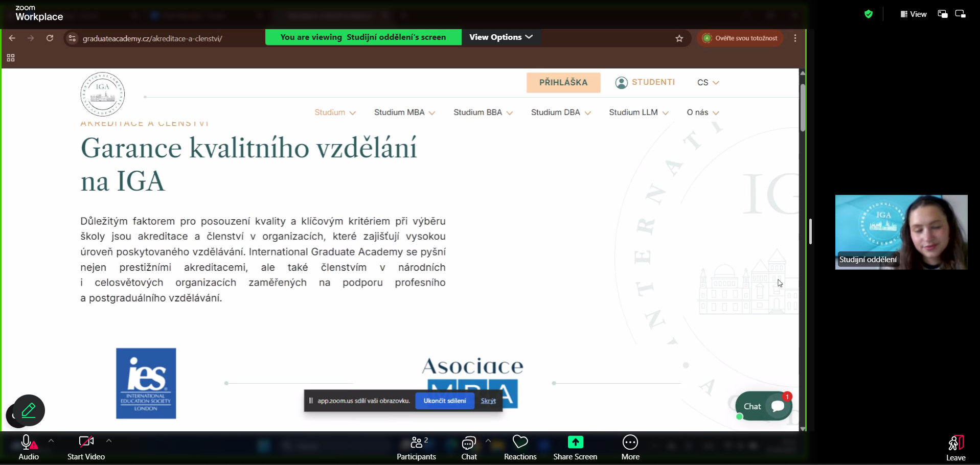This screenshot has height=465, width=980.
Task: Expand the audio settings caret
Action: (x=51, y=440)
